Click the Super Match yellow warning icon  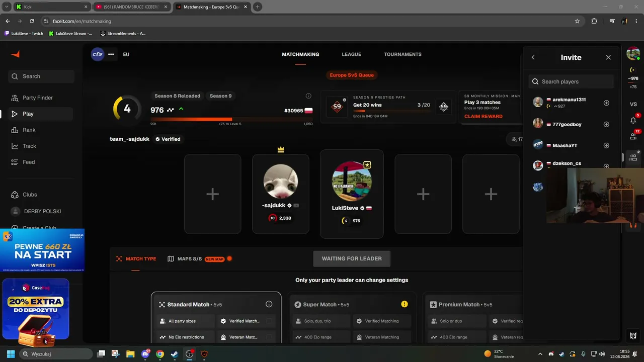click(405, 304)
